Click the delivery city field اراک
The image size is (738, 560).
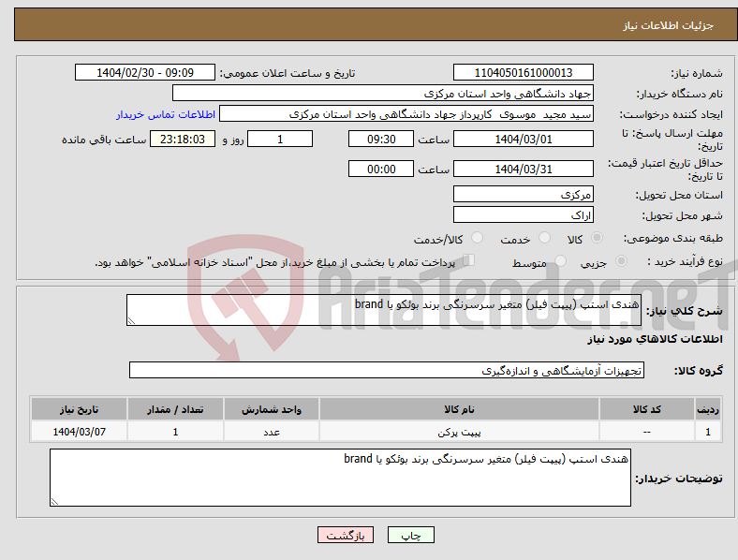(523, 214)
